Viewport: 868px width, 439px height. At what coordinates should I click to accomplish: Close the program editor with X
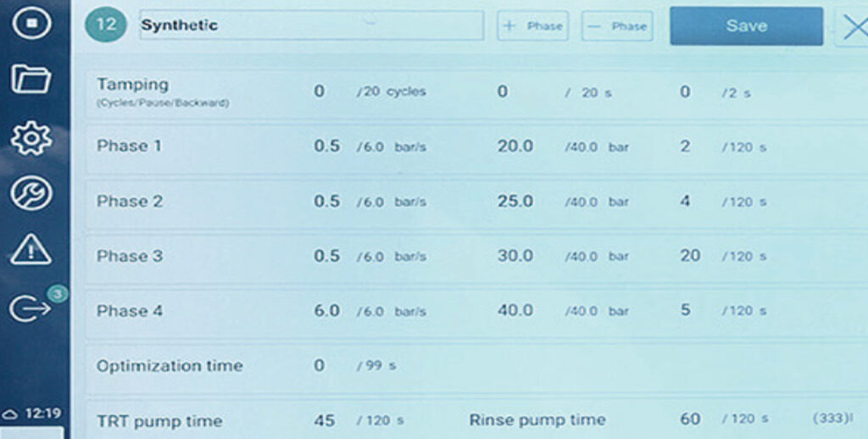(854, 28)
